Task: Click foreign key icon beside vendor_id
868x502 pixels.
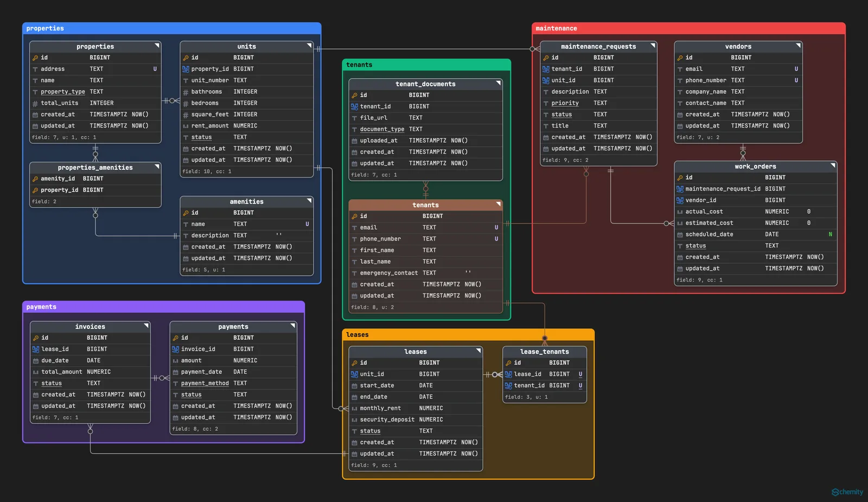Action: 680,200
